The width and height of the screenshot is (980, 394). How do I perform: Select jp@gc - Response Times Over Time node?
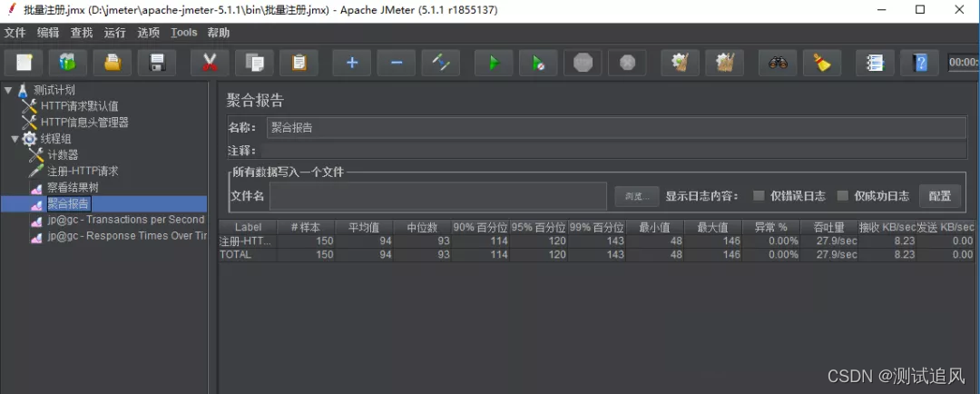tap(127, 236)
